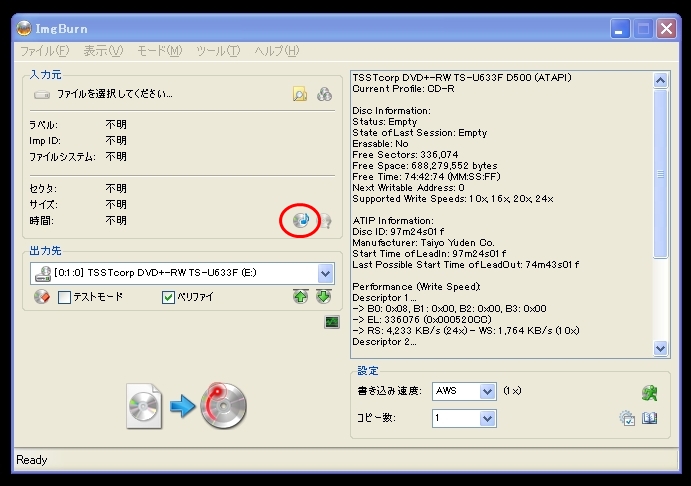
Task: Open the book guide icon
Action: tap(650, 418)
